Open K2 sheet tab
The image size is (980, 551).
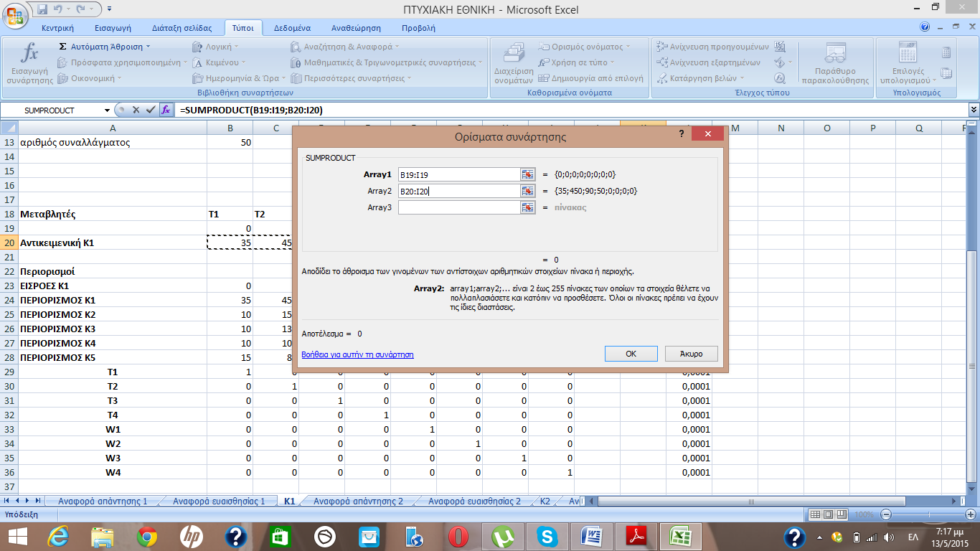(x=545, y=501)
